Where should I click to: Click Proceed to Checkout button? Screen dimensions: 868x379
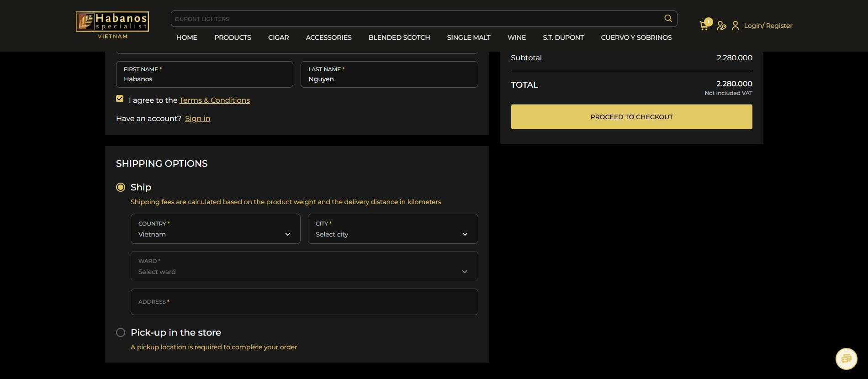(631, 117)
